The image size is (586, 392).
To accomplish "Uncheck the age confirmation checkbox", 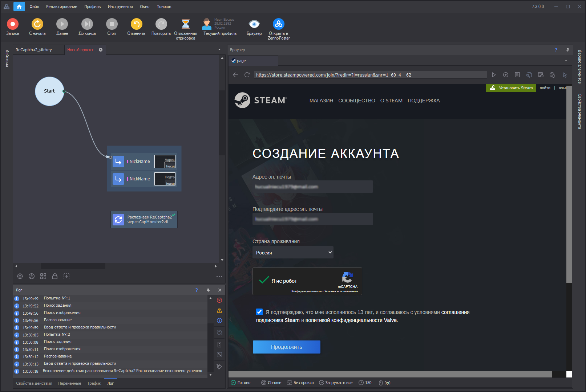I will coord(259,312).
